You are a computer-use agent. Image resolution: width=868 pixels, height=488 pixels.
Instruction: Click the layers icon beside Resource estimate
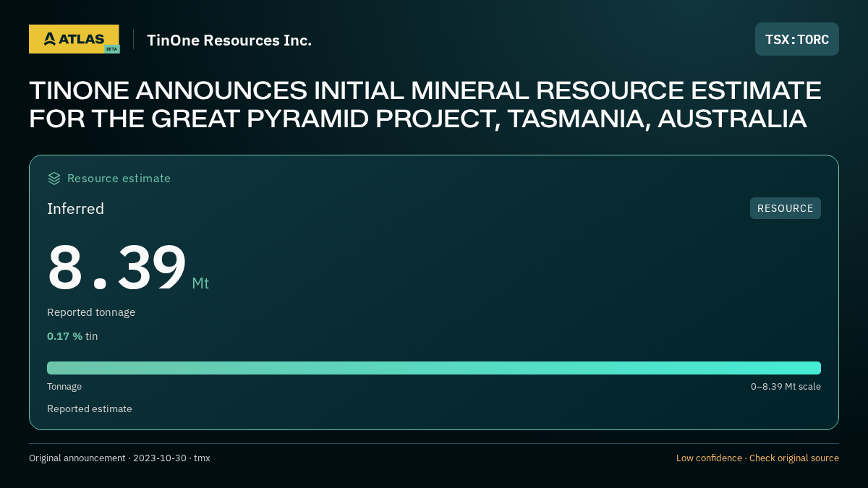click(54, 178)
